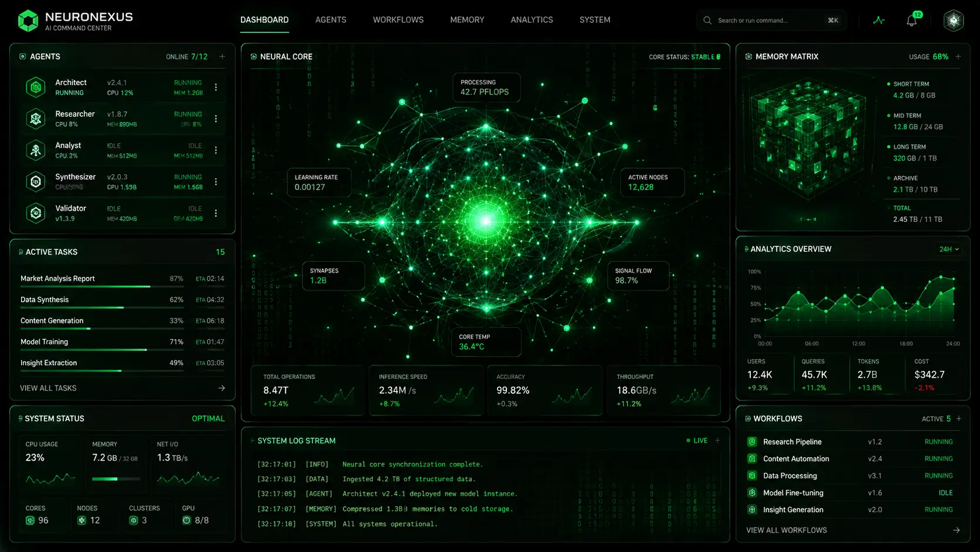Viewport: 980px width, 552px height.
Task: Click the Active Tasks count 15
Action: (x=220, y=252)
